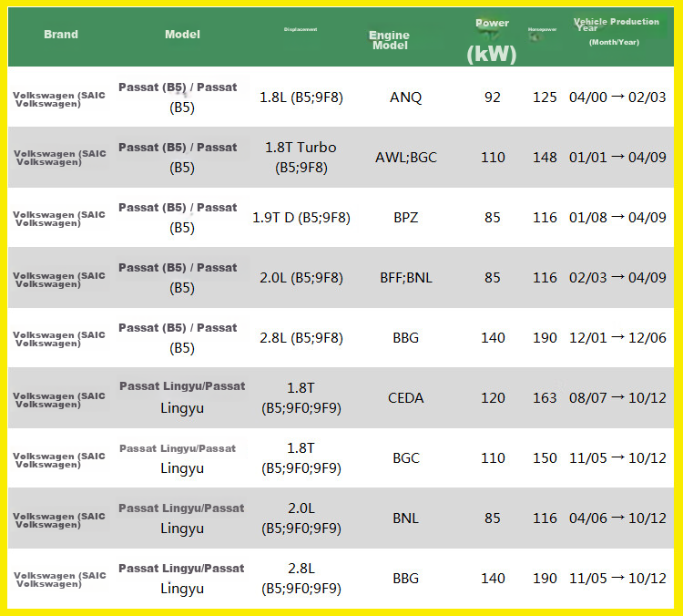
Task: Select the 1.8L (B5;9F8) displacement cell
Action: [301, 97]
